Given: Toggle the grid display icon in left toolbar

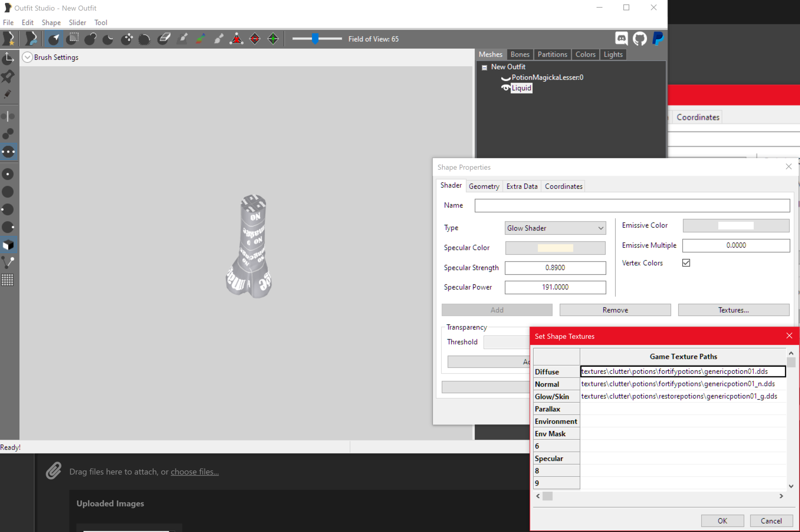Looking at the screenshot, I should [8, 280].
